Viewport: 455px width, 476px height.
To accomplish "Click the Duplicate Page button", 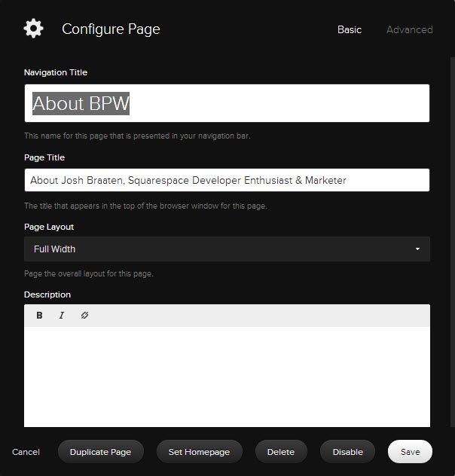I will pyautogui.click(x=100, y=452).
